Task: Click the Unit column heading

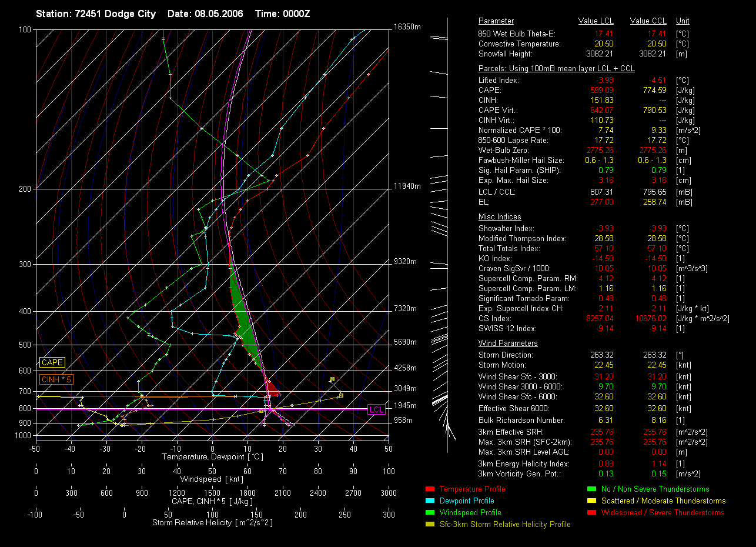Action: click(683, 21)
